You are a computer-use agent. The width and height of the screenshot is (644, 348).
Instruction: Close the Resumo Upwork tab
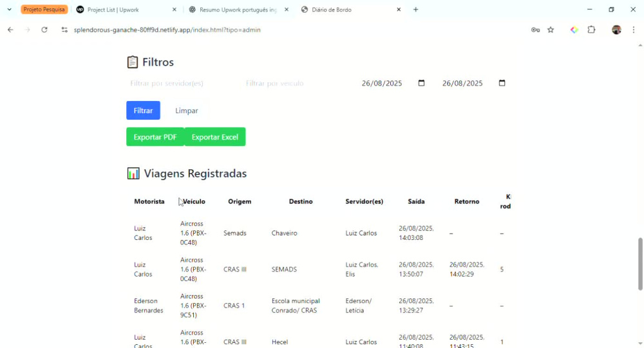[287, 10]
